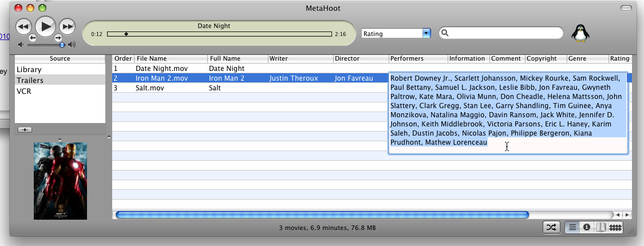The image size is (644, 246).
Task: Sort by the File Name column header
Action: 171,59
